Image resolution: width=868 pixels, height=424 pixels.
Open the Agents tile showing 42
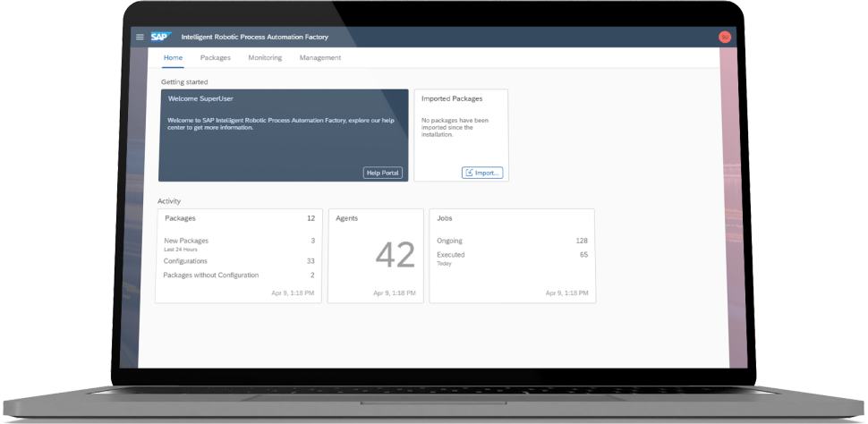376,256
